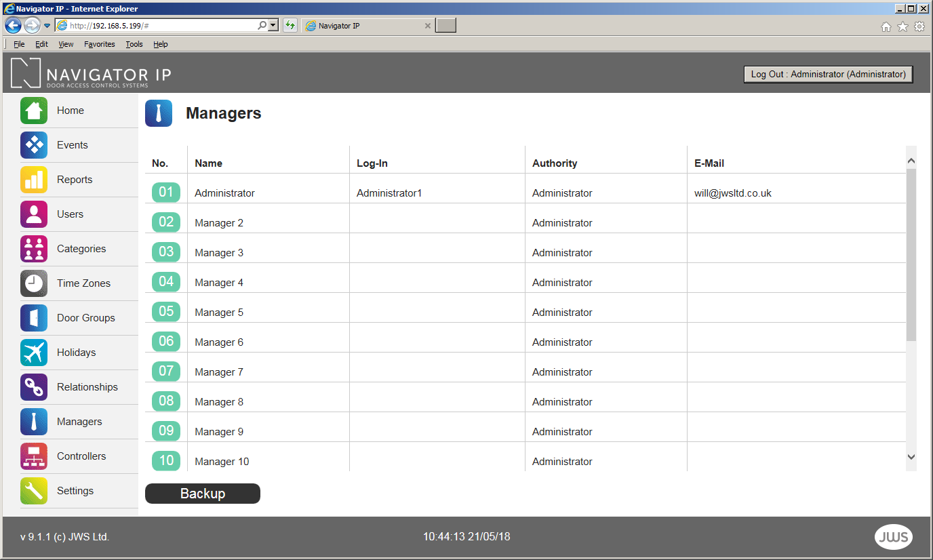Open manager number 10 badge

(x=166, y=460)
